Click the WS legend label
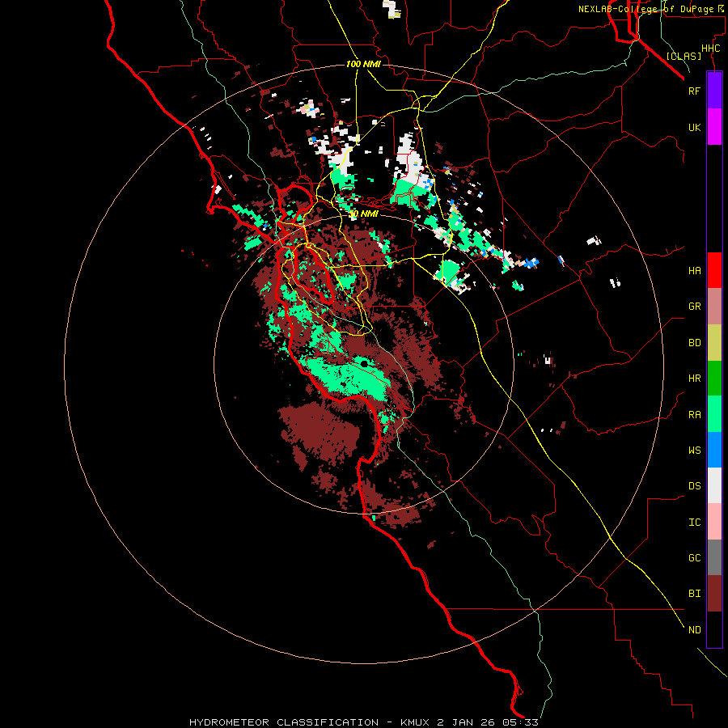This screenshot has height=728, width=728. (694, 450)
